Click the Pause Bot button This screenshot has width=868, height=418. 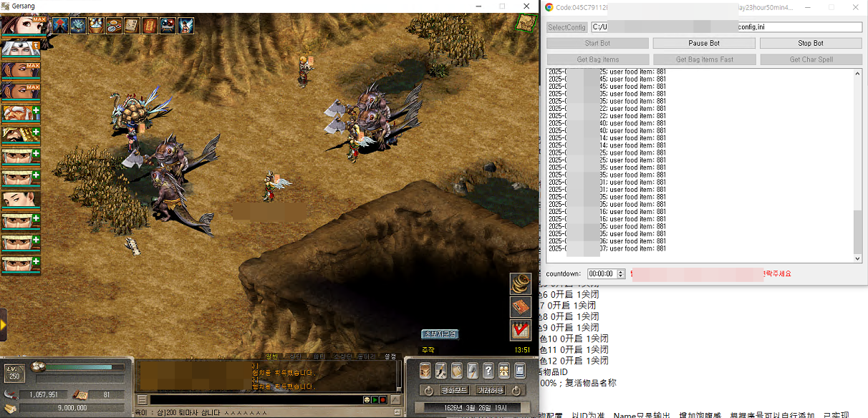pyautogui.click(x=704, y=43)
